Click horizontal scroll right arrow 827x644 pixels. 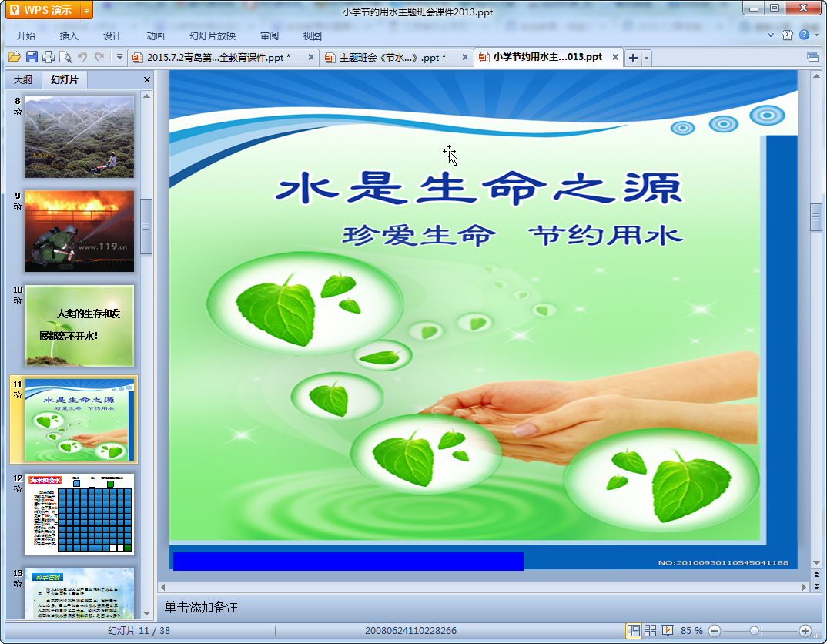click(x=805, y=587)
